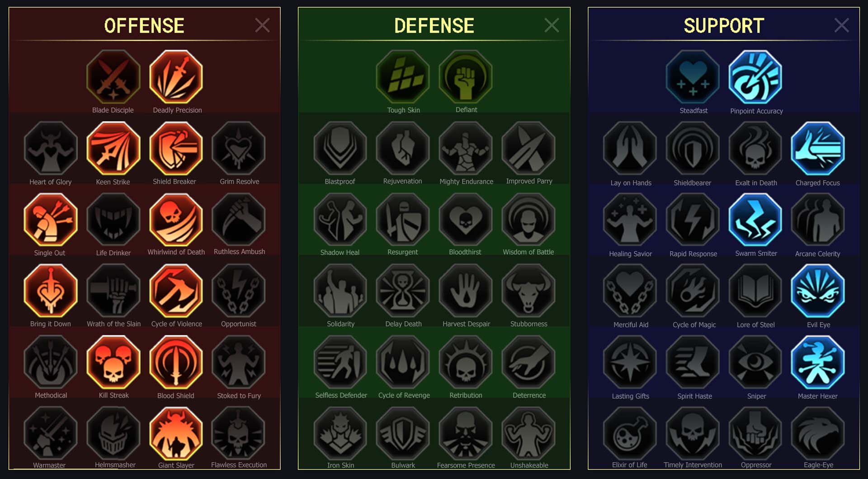
Task: Click the Whirlwind of Death mastery icon
Action: tap(176, 220)
